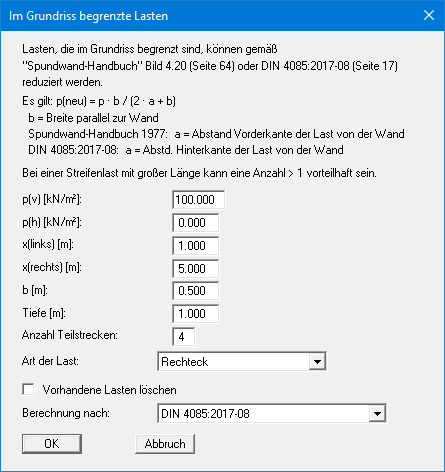Click the 'Bei einer Streifenlast' hint line
Screen dimensions: 445x472
pos(199,173)
